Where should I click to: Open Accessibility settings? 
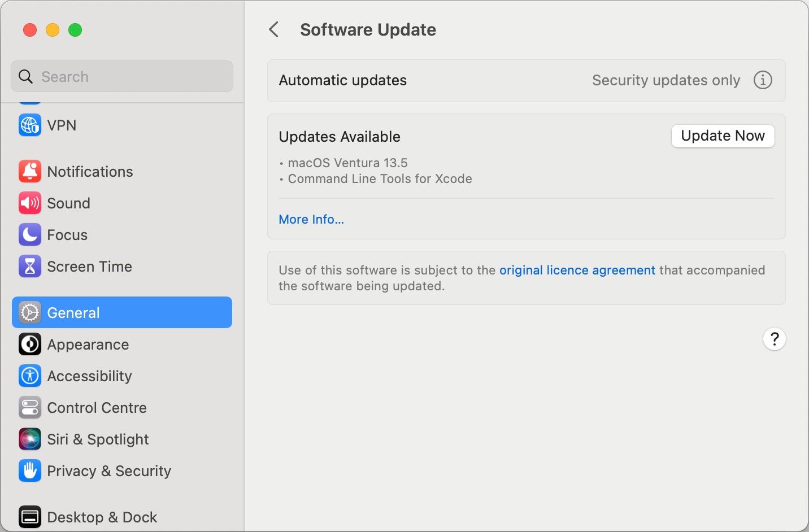point(89,376)
